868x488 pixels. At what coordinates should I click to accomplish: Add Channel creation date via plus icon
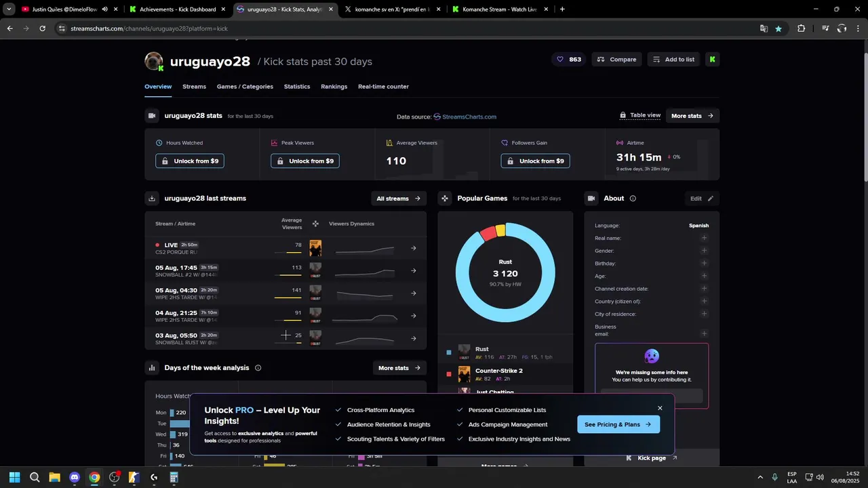click(x=704, y=289)
